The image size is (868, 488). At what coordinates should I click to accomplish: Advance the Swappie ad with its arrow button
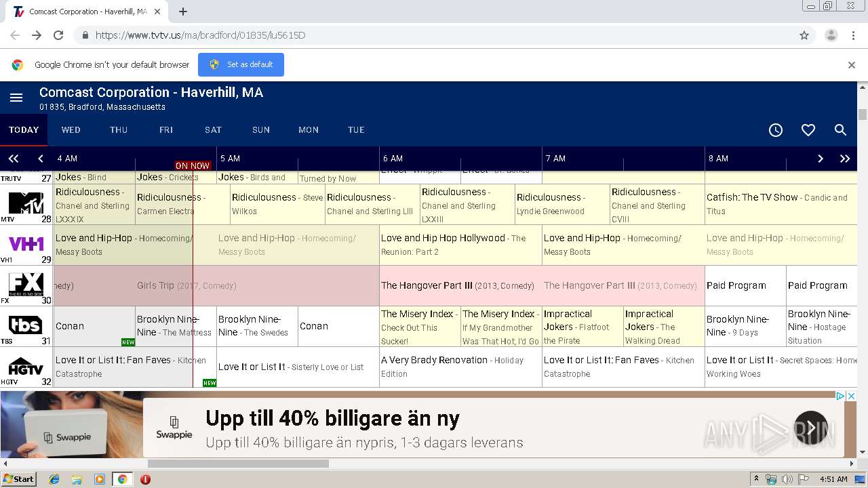811,428
